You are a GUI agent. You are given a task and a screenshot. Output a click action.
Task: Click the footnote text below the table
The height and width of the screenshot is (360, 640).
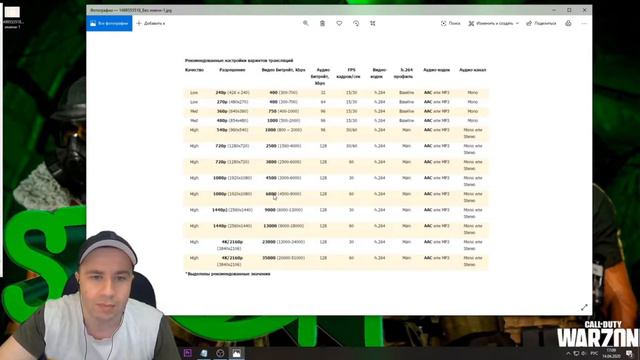pyautogui.click(x=228, y=274)
